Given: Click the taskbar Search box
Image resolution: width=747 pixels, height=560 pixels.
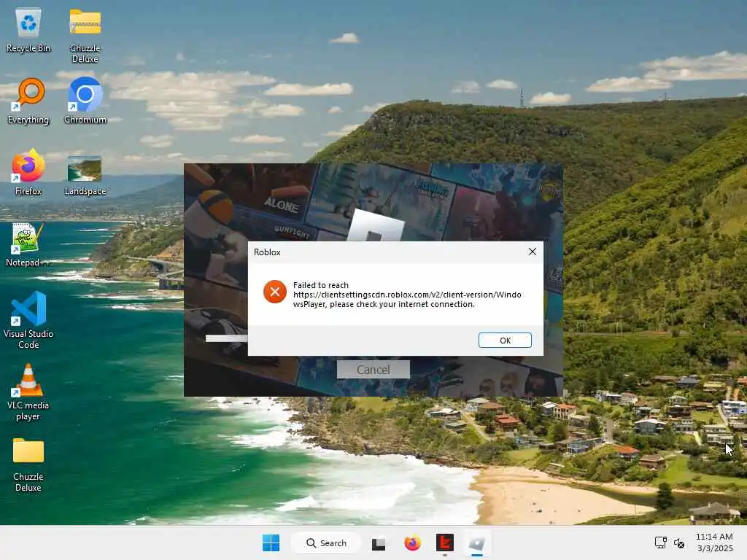Looking at the screenshot, I should coord(326,542).
